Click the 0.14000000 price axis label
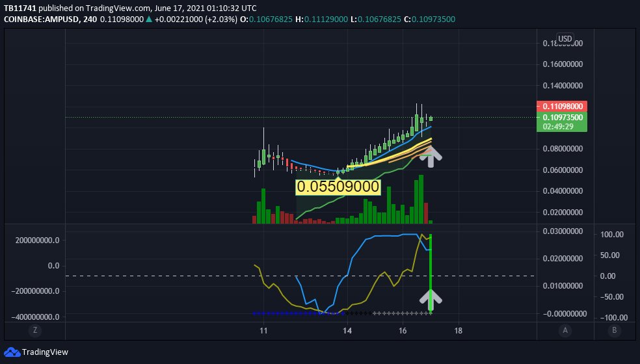This screenshot has height=364, width=640. (x=563, y=85)
